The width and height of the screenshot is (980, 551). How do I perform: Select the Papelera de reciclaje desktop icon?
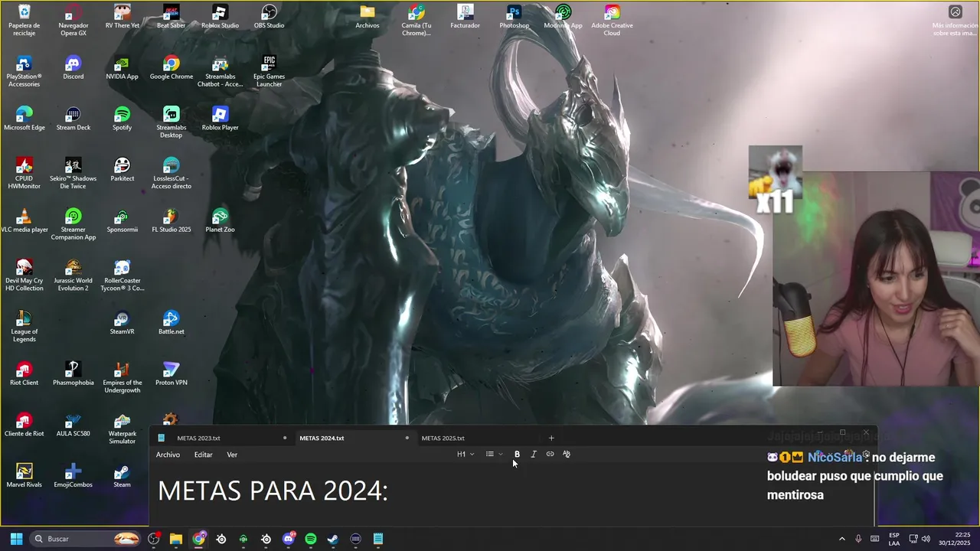tap(24, 20)
